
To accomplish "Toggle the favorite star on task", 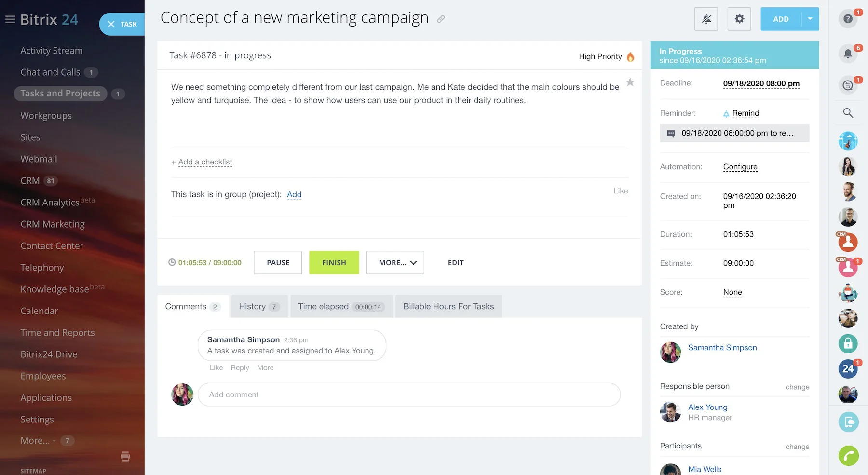I will pos(630,82).
